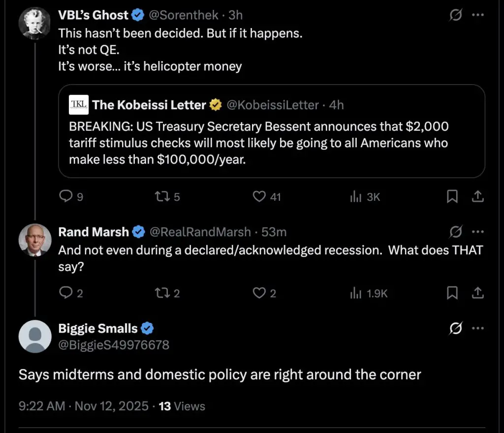The image size is (504, 433).
Task: Open Grok icon on VBL's Ghost post
Action: tap(456, 15)
